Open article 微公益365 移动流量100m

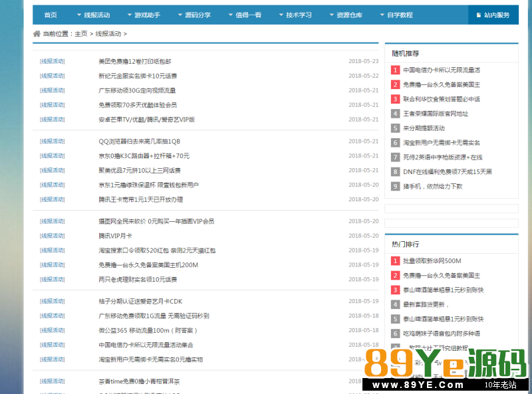point(148,331)
